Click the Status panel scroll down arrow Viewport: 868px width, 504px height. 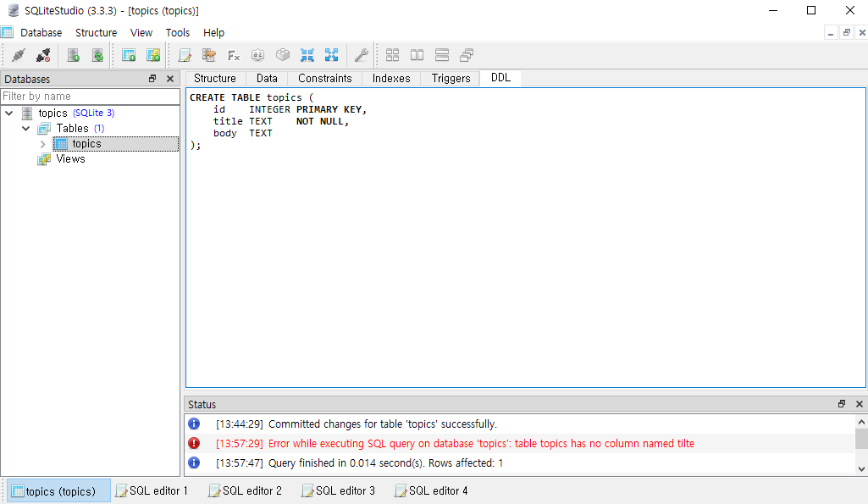click(861, 469)
